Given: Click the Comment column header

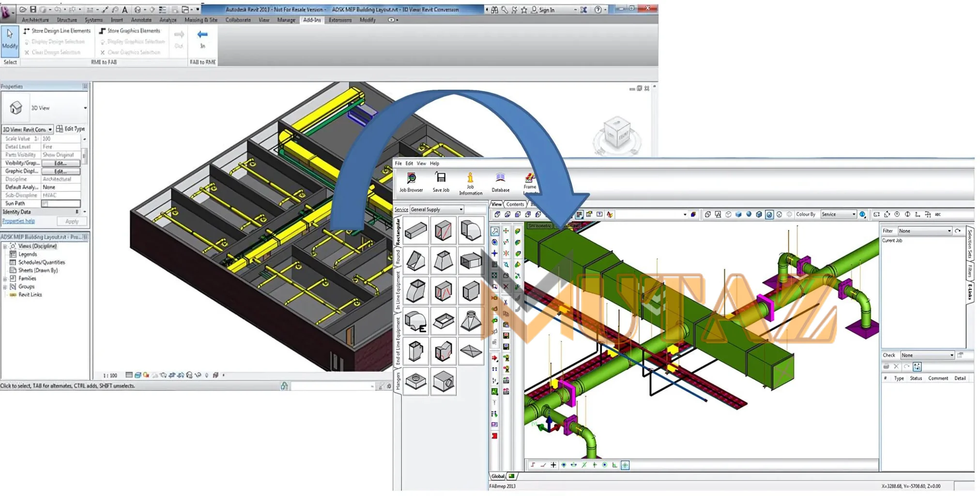Looking at the screenshot, I should pos(938,378).
